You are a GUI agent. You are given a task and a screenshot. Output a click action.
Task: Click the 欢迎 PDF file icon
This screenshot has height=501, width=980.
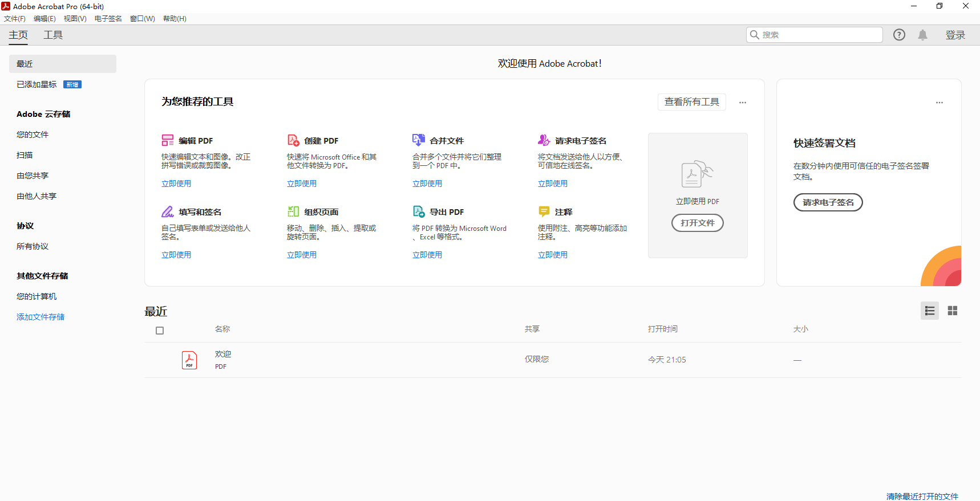[x=189, y=360]
